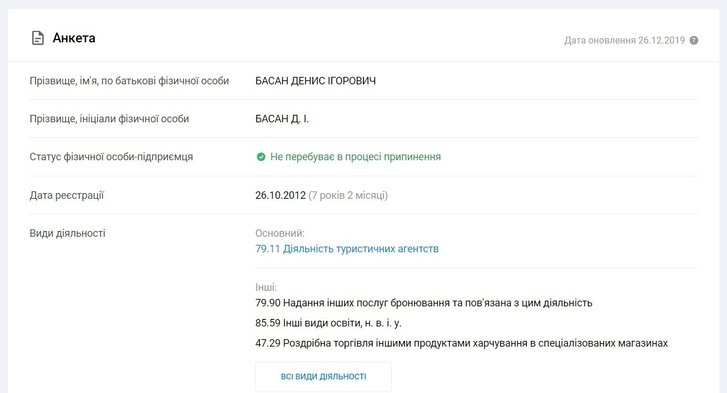
Task: Click the Прізвище, ім'я, по батькові label
Action: coord(129,81)
